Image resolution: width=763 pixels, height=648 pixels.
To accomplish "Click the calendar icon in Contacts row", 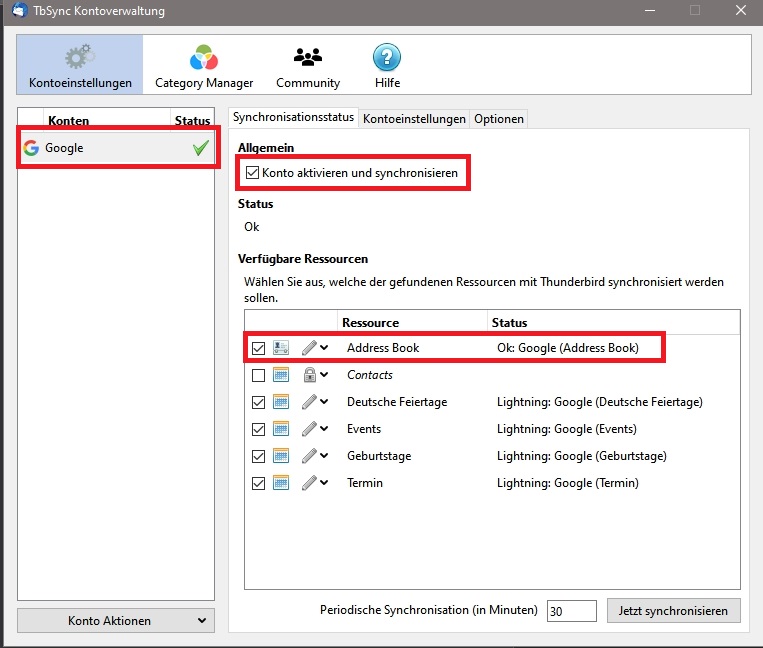I will (281, 375).
